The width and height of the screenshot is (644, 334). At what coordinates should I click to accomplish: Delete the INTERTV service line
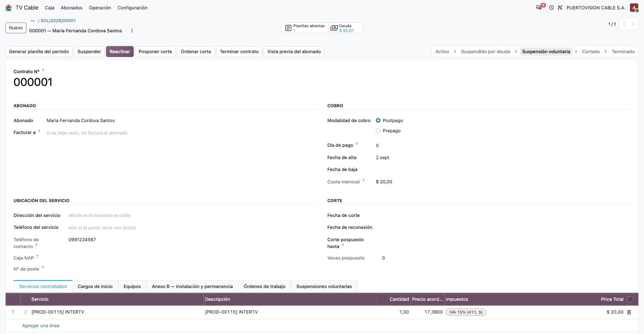pos(629,312)
